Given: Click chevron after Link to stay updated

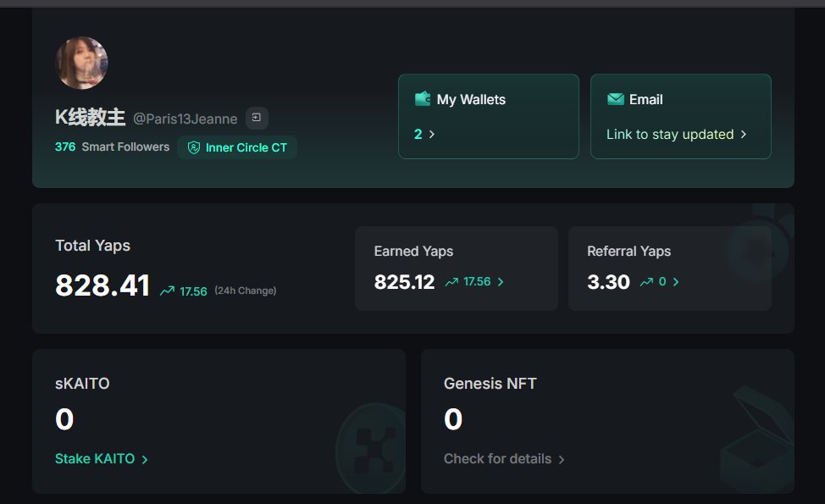Looking at the screenshot, I should 744,135.
